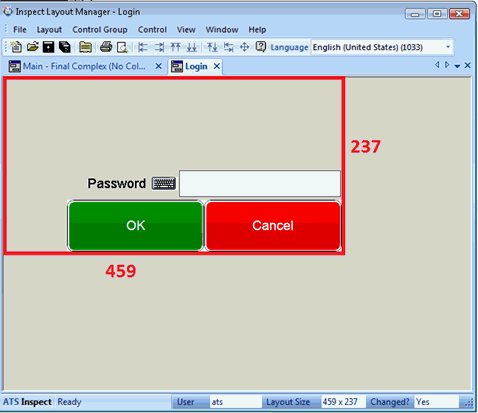Image resolution: width=478 pixels, height=413 pixels.
Task: Click the Save All toolbar icon
Action: click(x=65, y=47)
